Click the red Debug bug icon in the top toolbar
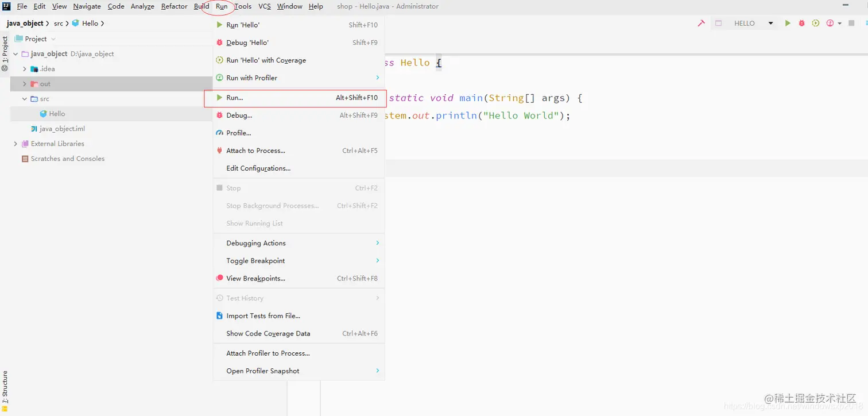 point(801,24)
